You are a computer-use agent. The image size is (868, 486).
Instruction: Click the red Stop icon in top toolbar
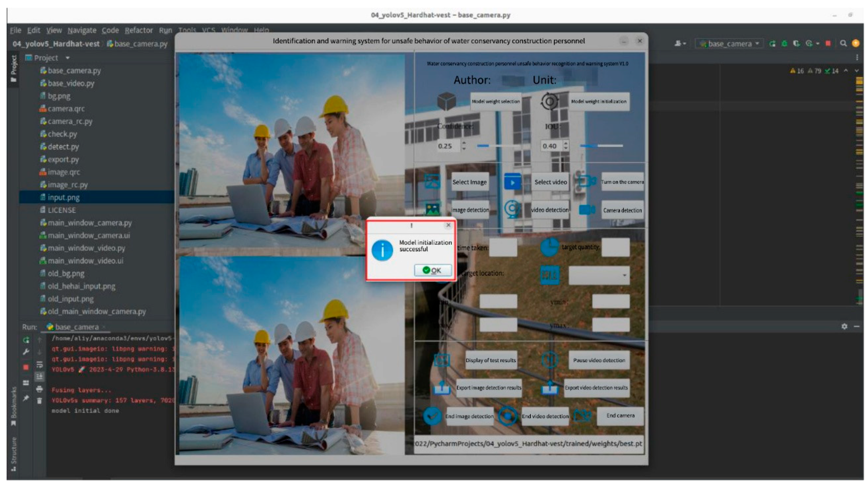pos(828,44)
